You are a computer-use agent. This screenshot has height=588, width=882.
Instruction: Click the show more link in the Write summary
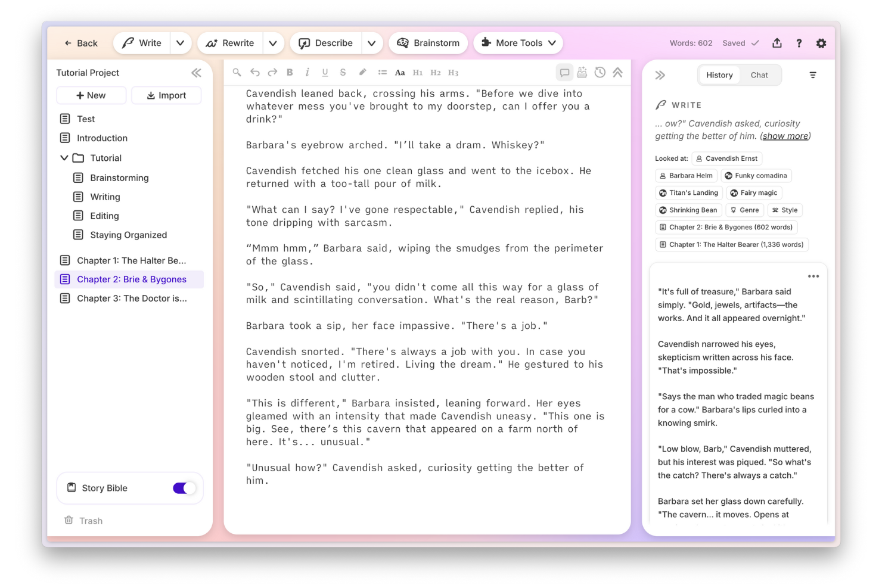point(784,136)
